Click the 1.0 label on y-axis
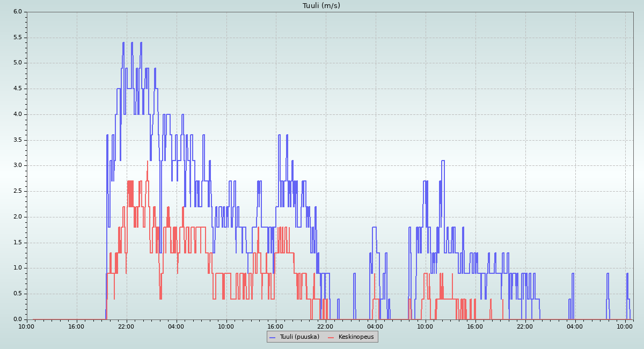This screenshot has width=644, height=349. point(18,268)
